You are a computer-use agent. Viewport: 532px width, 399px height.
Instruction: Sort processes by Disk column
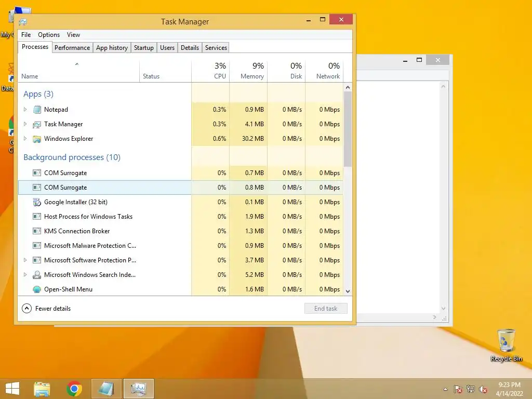coord(286,71)
